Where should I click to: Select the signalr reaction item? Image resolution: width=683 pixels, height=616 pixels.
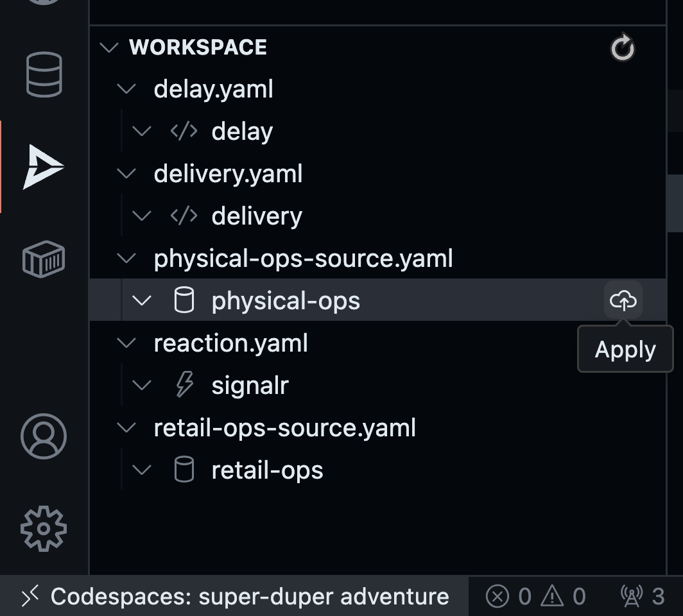click(x=250, y=385)
